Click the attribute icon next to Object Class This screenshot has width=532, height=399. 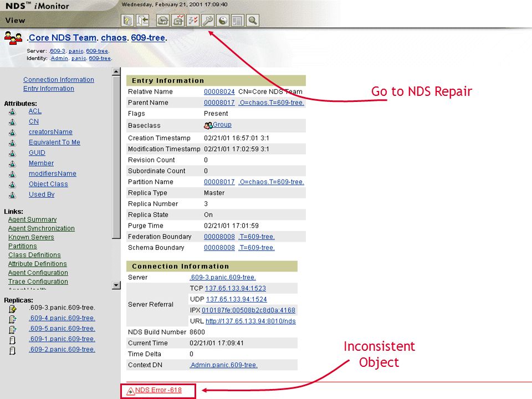pyautogui.click(x=12, y=185)
